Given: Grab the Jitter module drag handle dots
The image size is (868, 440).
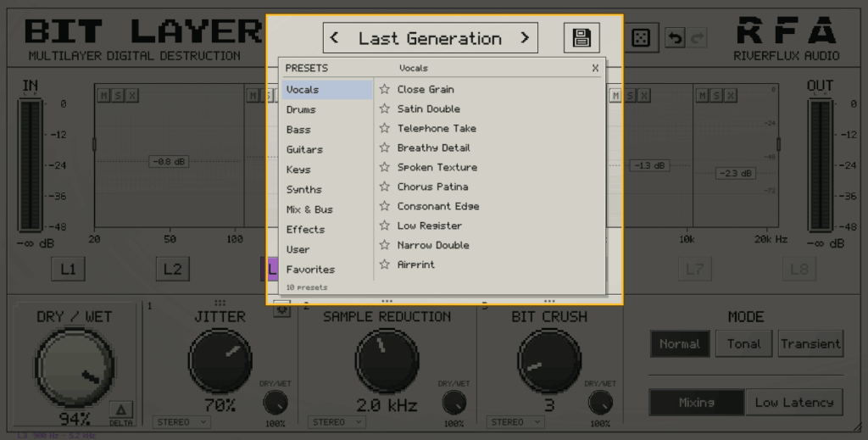Looking at the screenshot, I should (220, 303).
